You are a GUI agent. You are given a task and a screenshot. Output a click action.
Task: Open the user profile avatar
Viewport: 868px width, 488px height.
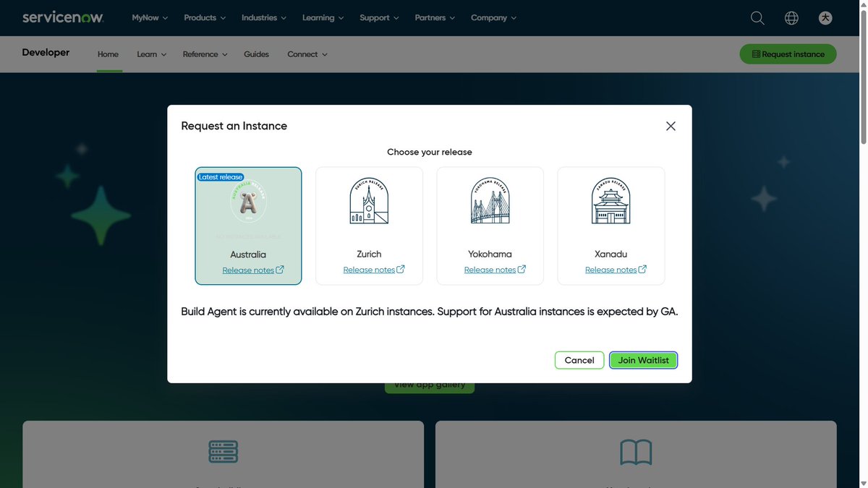[825, 18]
